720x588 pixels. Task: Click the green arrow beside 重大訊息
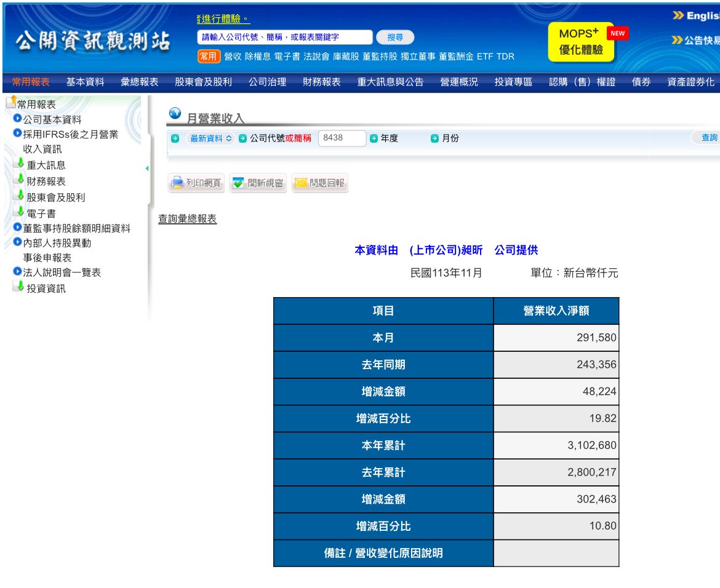coord(20,164)
